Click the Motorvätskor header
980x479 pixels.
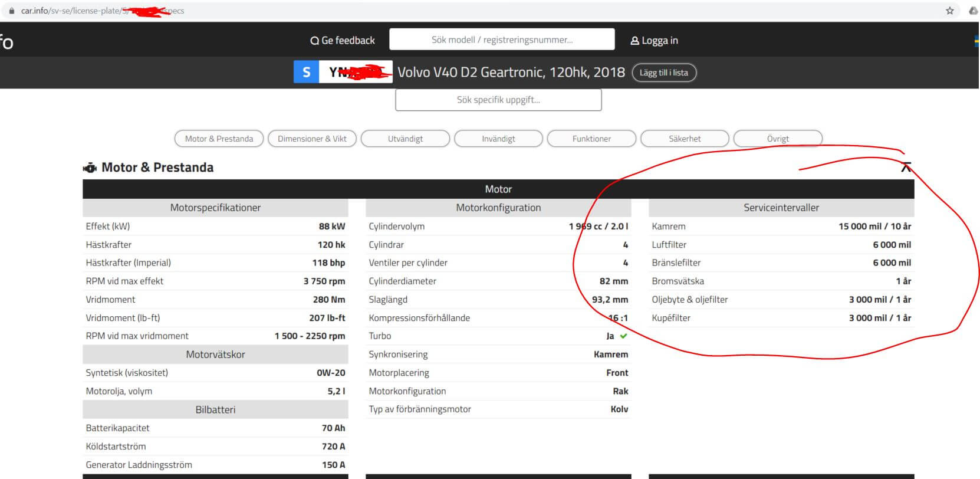(215, 355)
